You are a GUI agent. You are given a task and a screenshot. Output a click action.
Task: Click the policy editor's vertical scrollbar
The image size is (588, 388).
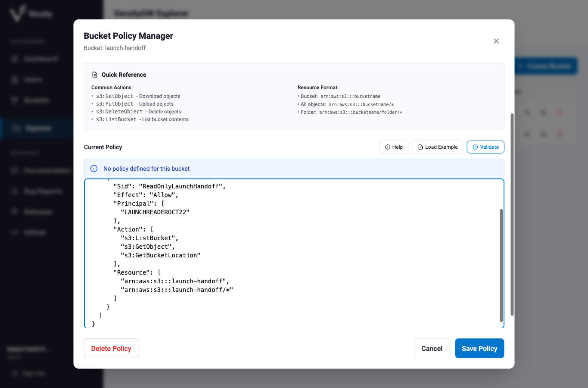501,265
